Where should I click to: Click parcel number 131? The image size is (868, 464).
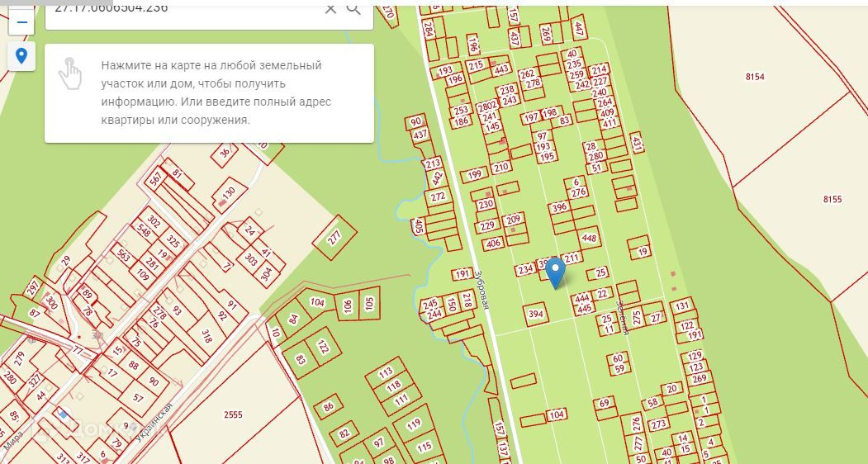(682, 306)
